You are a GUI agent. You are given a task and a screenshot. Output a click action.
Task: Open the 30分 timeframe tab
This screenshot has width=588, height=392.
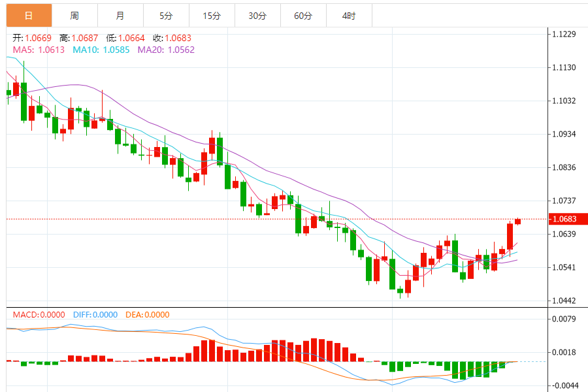pyautogui.click(x=257, y=16)
